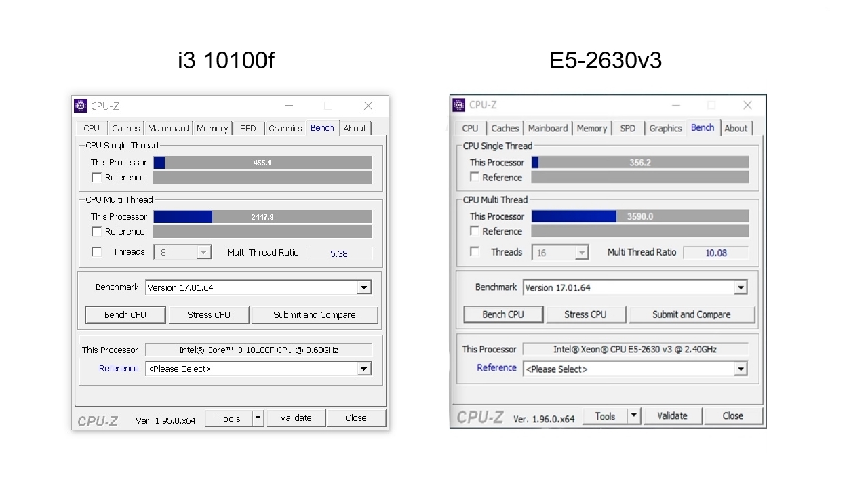Click the Intel Xeon E5-2630 v3 processor name field
The width and height of the screenshot is (868, 488).
[x=635, y=349]
